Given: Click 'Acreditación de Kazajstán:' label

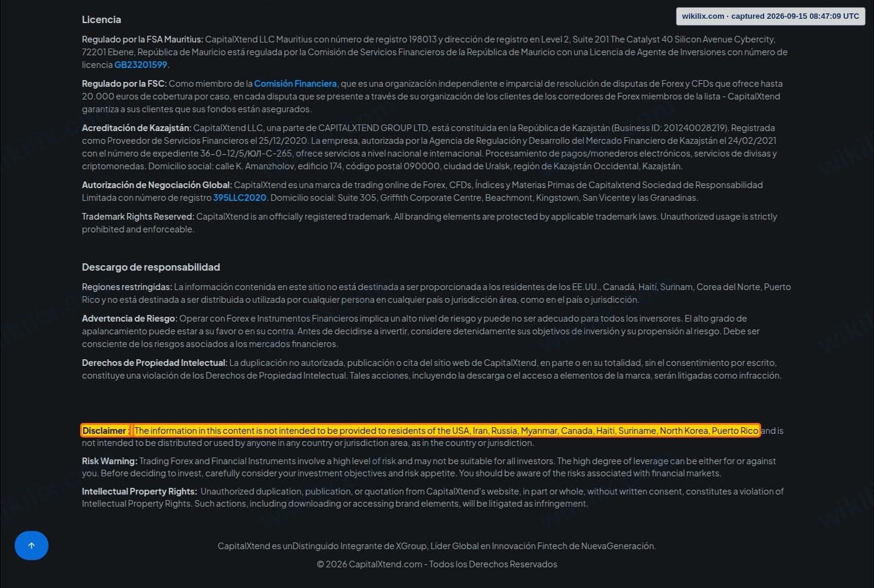Looking at the screenshot, I should coord(137,128).
